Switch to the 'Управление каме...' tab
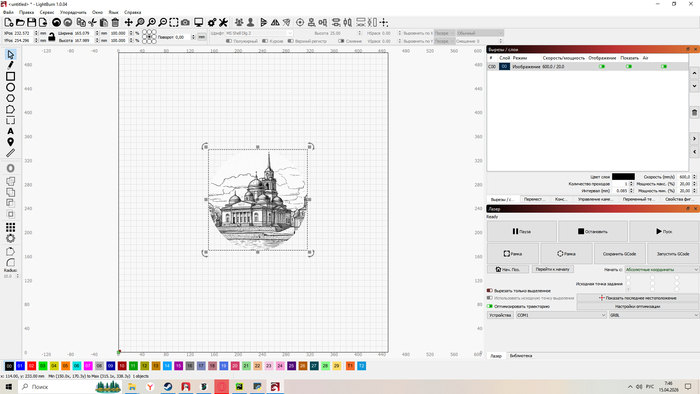Image resolution: width=700 pixels, height=394 pixels. pyautogui.click(x=596, y=199)
